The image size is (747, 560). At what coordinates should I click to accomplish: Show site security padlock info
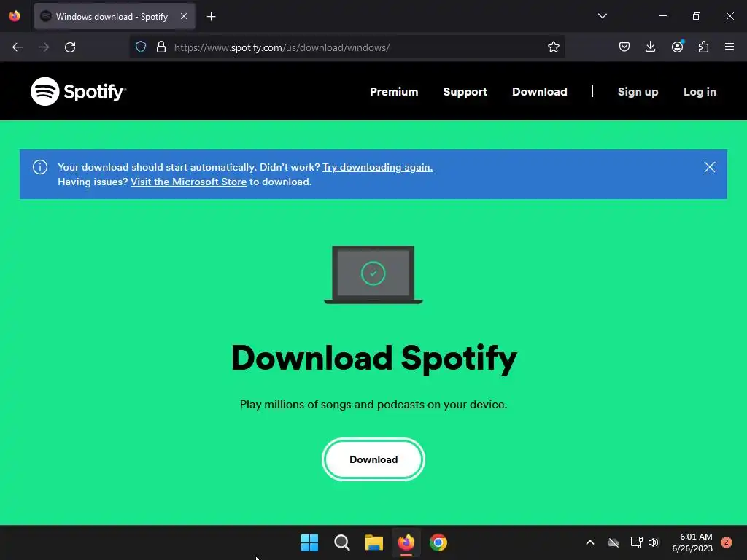pyautogui.click(x=161, y=47)
